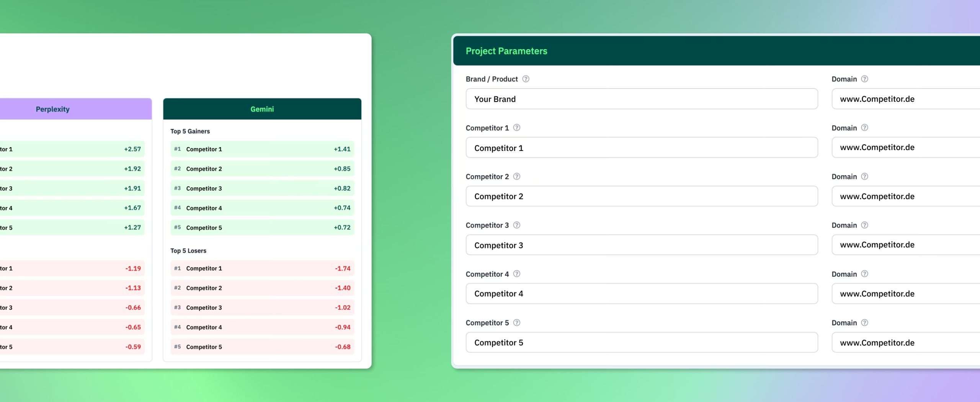Click help icon next to Brand / Product
The image size is (980, 402).
click(x=526, y=79)
